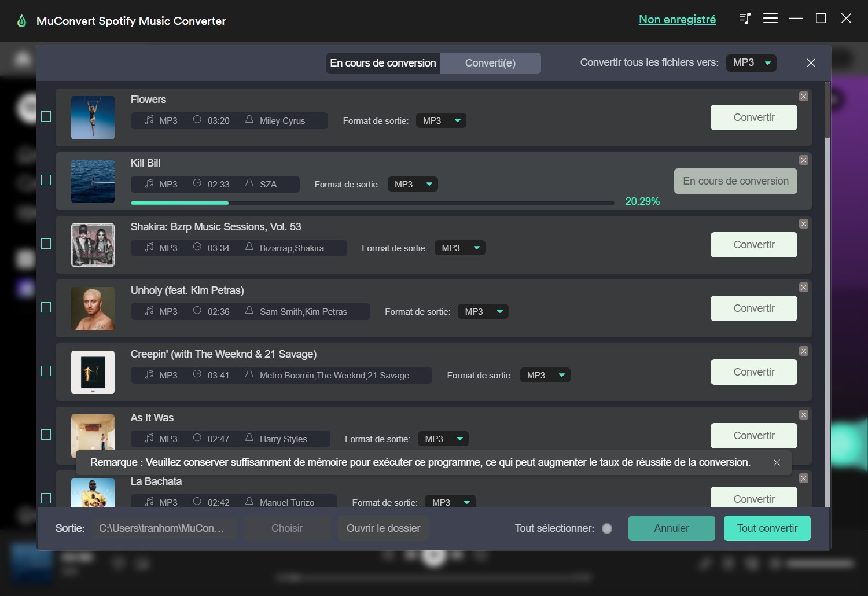This screenshot has height=596, width=868.
Task: Click Choisir output folder button
Action: 287,528
